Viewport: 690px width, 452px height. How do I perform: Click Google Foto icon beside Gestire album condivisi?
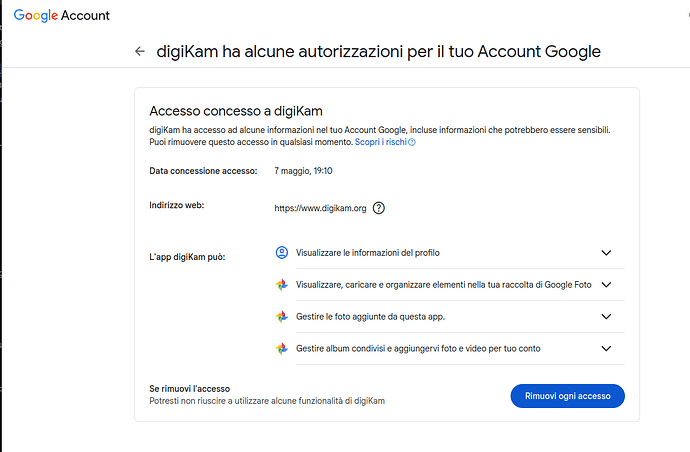click(282, 349)
